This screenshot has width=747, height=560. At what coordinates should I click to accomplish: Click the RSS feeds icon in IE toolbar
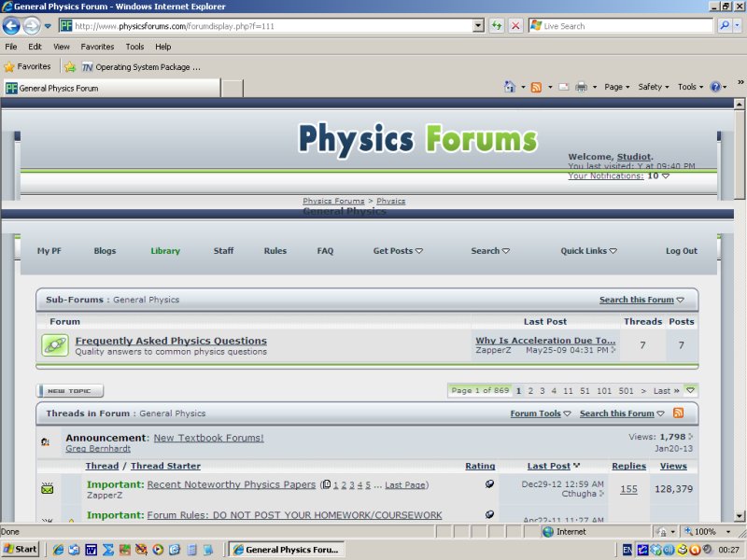pyautogui.click(x=536, y=87)
